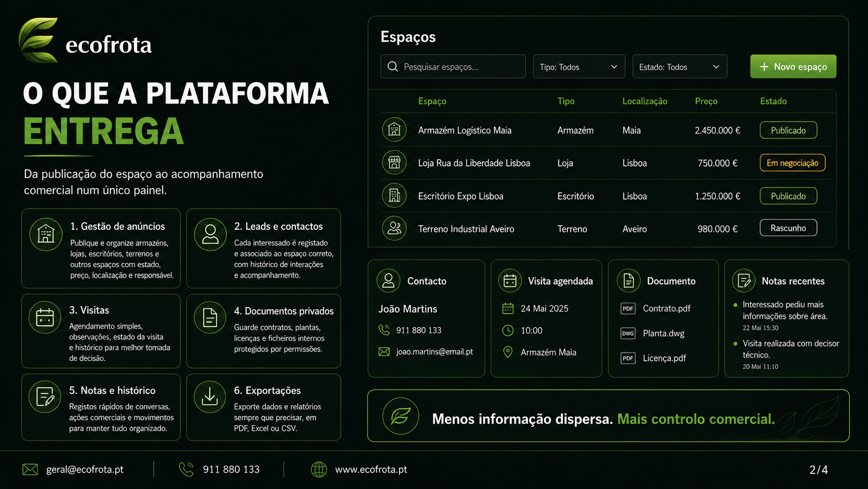
Task: Click the ecofrota leaf logo
Action: tap(38, 41)
